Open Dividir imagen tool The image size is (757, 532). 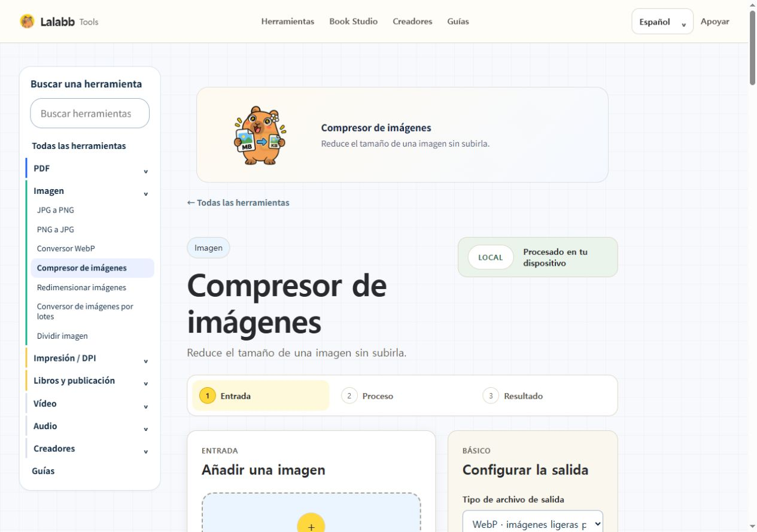(x=62, y=336)
